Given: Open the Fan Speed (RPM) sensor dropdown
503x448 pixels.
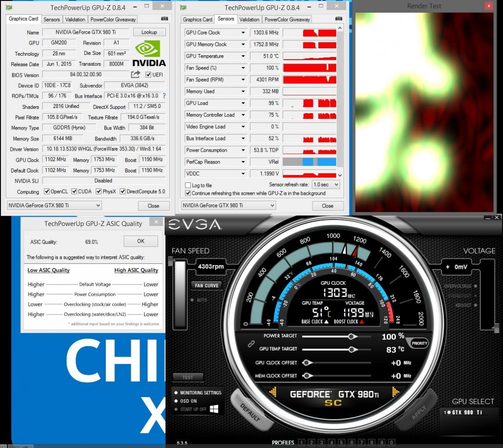Looking at the screenshot, I should [x=243, y=80].
